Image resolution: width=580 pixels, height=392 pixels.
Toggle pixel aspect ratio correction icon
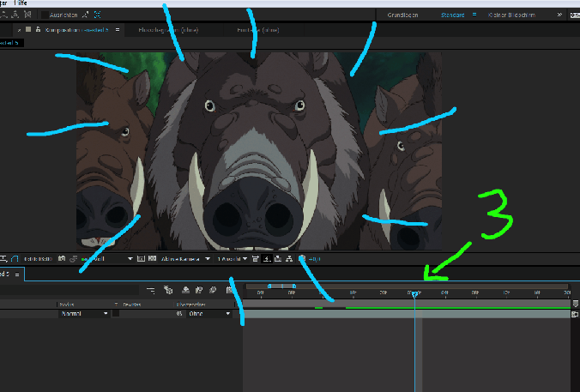point(255,259)
